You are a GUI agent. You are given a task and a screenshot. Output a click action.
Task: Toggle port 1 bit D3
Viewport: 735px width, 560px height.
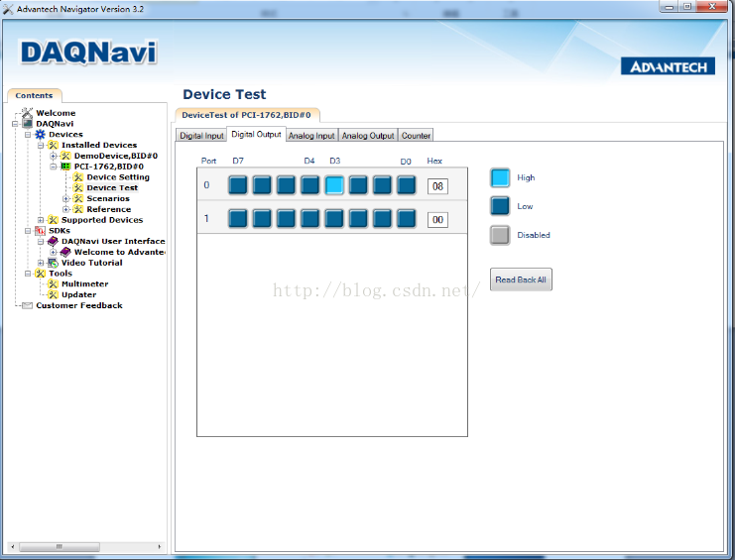point(334,219)
